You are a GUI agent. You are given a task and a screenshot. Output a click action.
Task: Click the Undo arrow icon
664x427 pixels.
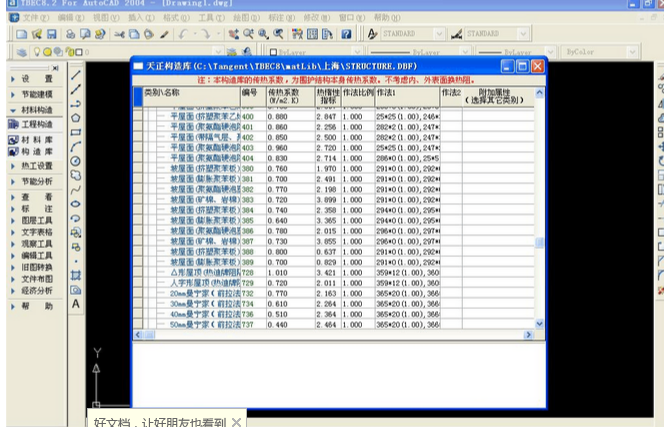point(183,34)
